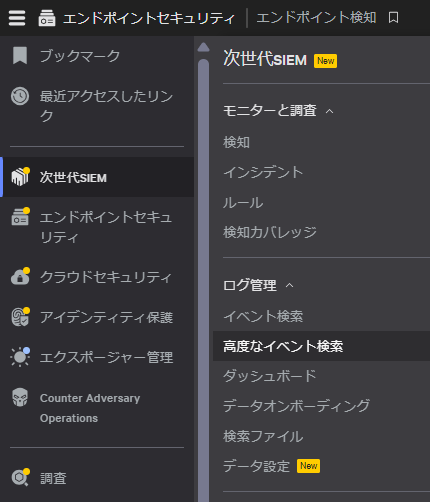The width and height of the screenshot is (430, 502).
Task: Click the エンドポイント検知 breadcrumb text
Action: (x=316, y=17)
